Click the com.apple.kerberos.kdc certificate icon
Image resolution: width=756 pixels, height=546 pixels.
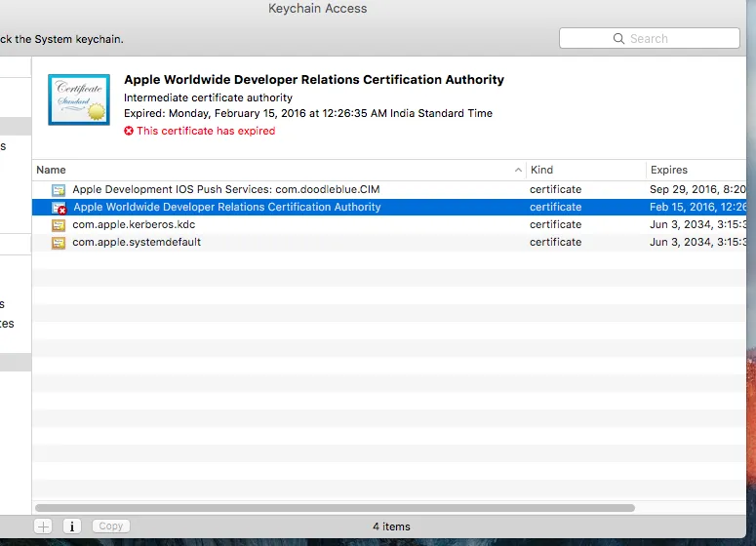tap(59, 225)
